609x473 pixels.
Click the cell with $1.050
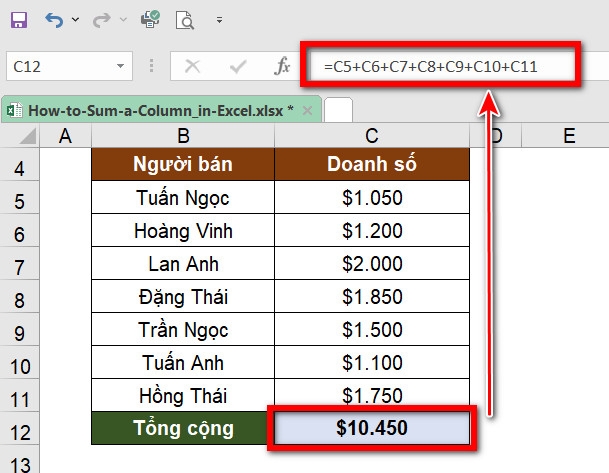click(372, 197)
